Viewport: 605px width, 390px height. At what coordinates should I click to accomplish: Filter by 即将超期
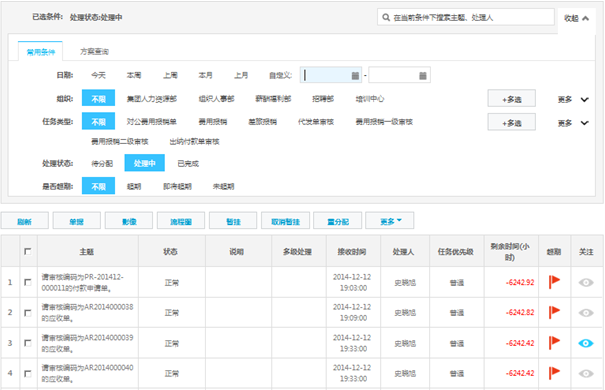point(177,186)
